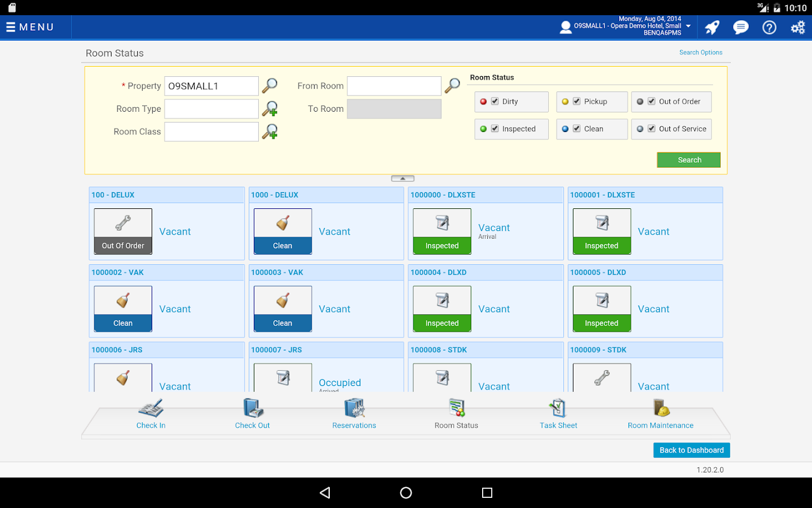Click Inspected icon of room 1000004
The image size is (812, 508).
pyautogui.click(x=442, y=309)
